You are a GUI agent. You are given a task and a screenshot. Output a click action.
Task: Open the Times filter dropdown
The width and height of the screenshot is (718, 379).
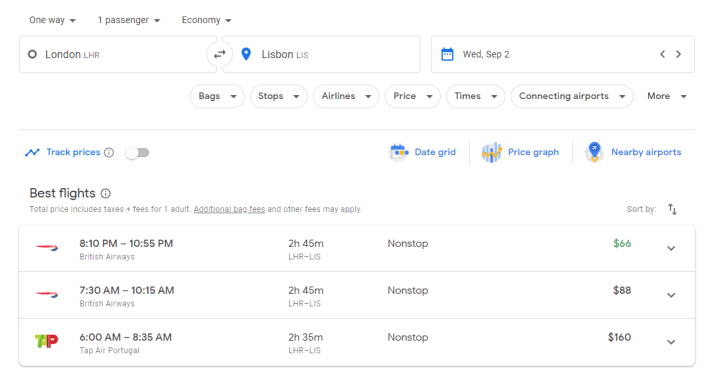click(476, 96)
